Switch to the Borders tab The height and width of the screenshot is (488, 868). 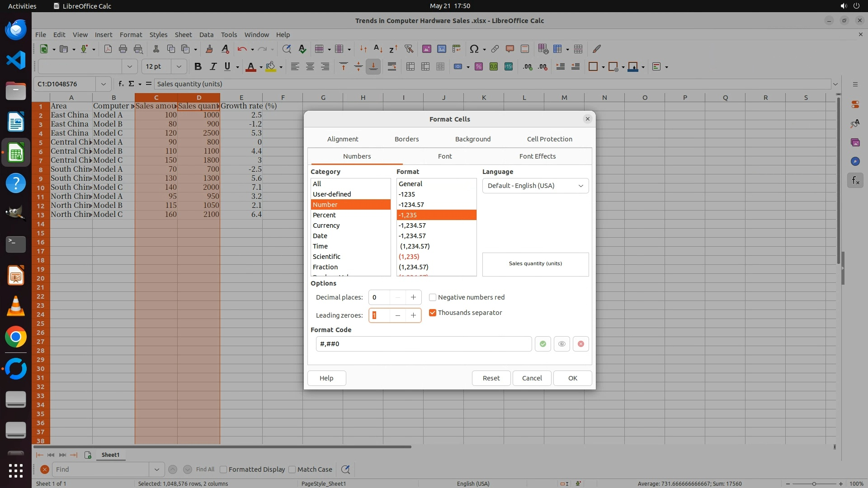[406, 139]
